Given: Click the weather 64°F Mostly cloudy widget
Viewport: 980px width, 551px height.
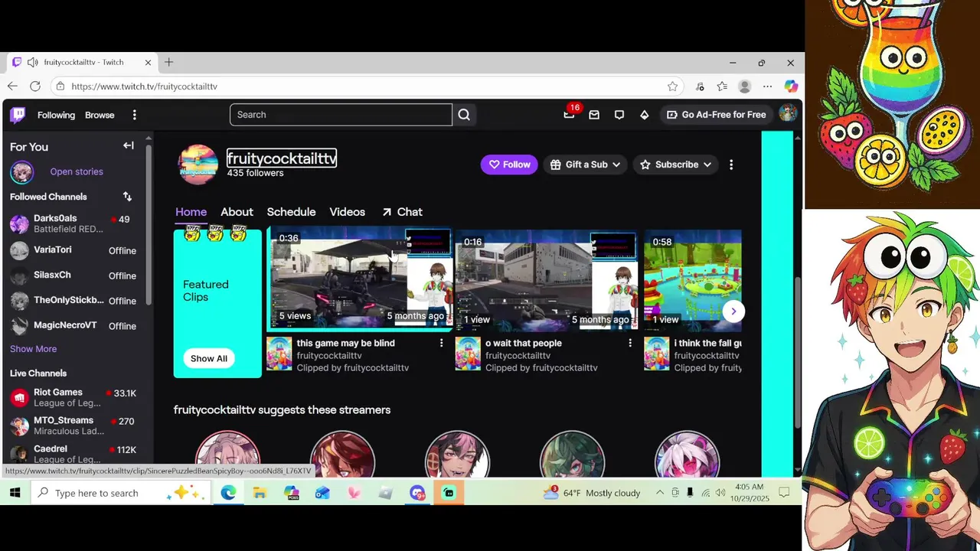Looking at the screenshot, I should (591, 493).
